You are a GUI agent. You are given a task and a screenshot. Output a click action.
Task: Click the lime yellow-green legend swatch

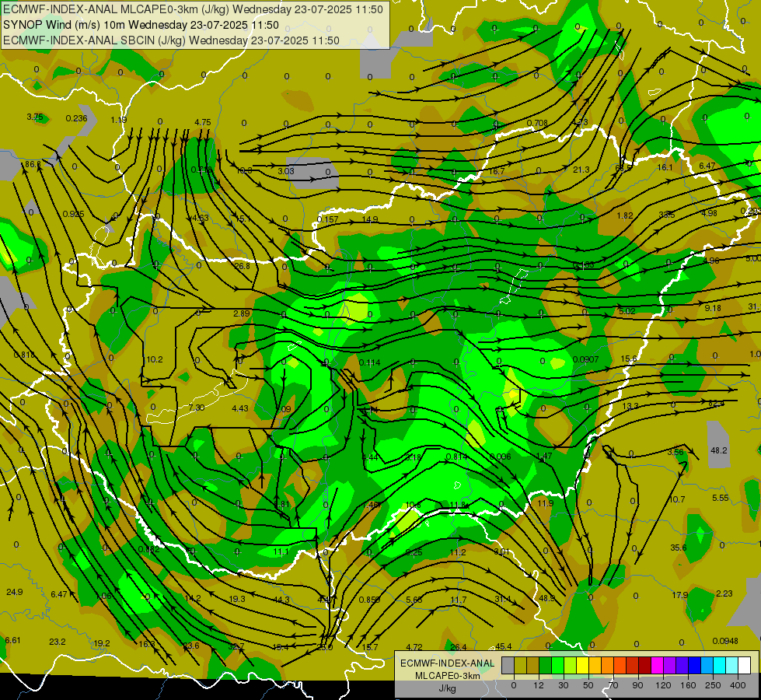[570, 666]
